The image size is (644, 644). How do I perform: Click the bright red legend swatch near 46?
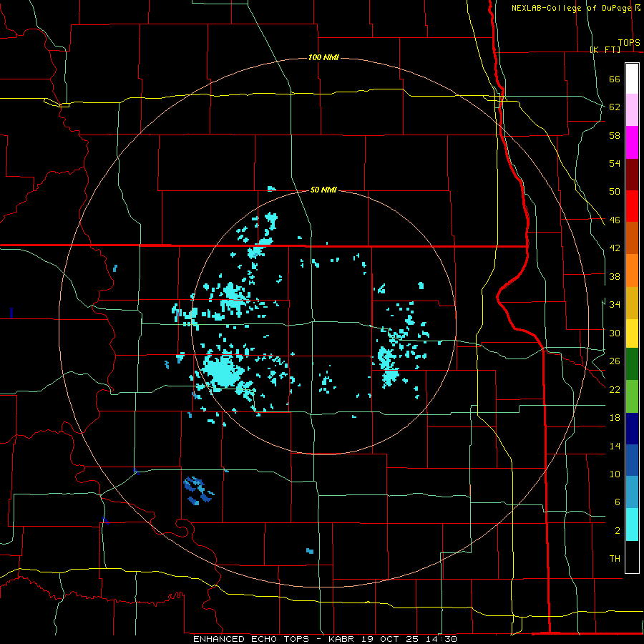tap(632, 206)
